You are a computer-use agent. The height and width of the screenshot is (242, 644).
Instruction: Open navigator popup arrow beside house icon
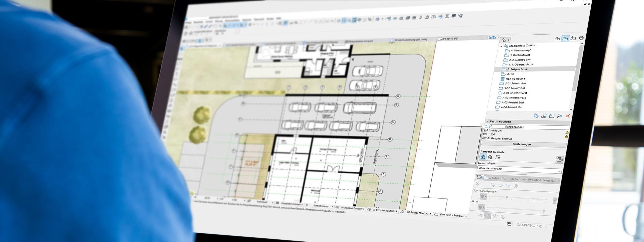[498, 37]
